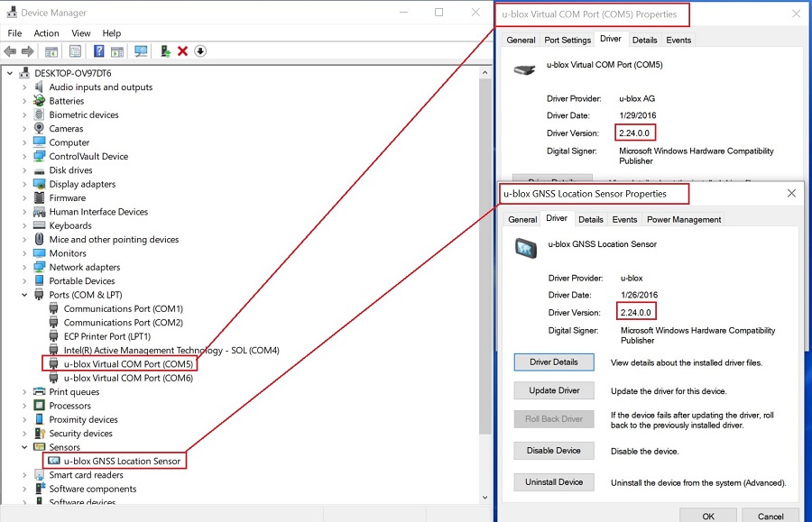Viewport: 812px width, 522px height.
Task: Switch to the Port Settings tab
Action: coord(567,39)
